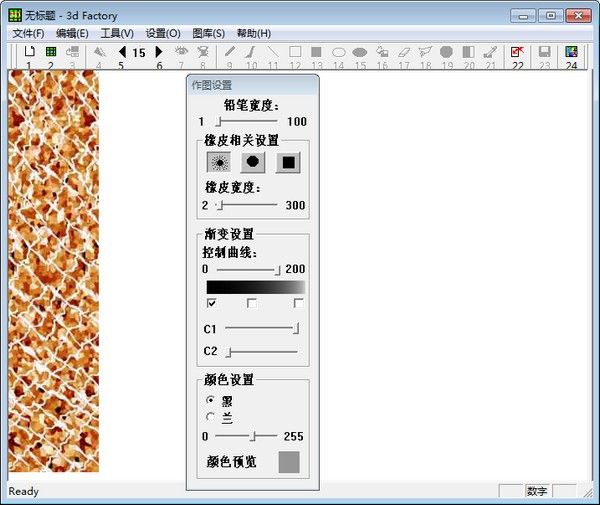Open the 设置(O) menu
This screenshot has width=600, height=505.
coord(163,34)
